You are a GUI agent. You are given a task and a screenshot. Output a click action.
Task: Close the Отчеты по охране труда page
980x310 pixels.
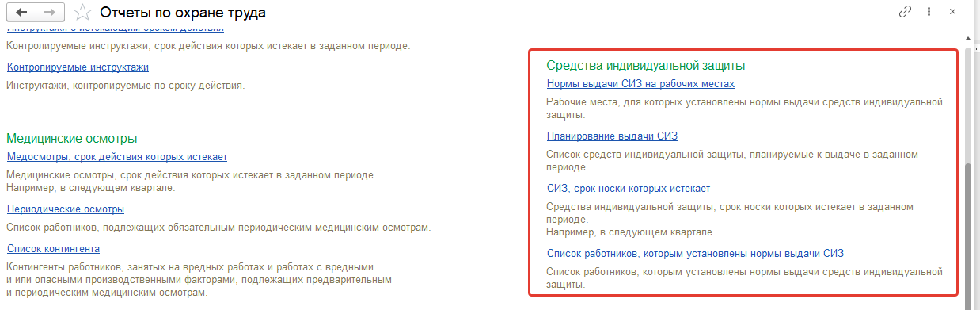pos(952,13)
